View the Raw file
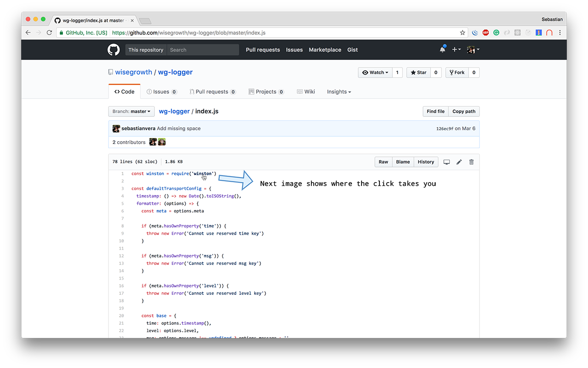Image resolution: width=588 pixels, height=368 pixels. [384, 162]
